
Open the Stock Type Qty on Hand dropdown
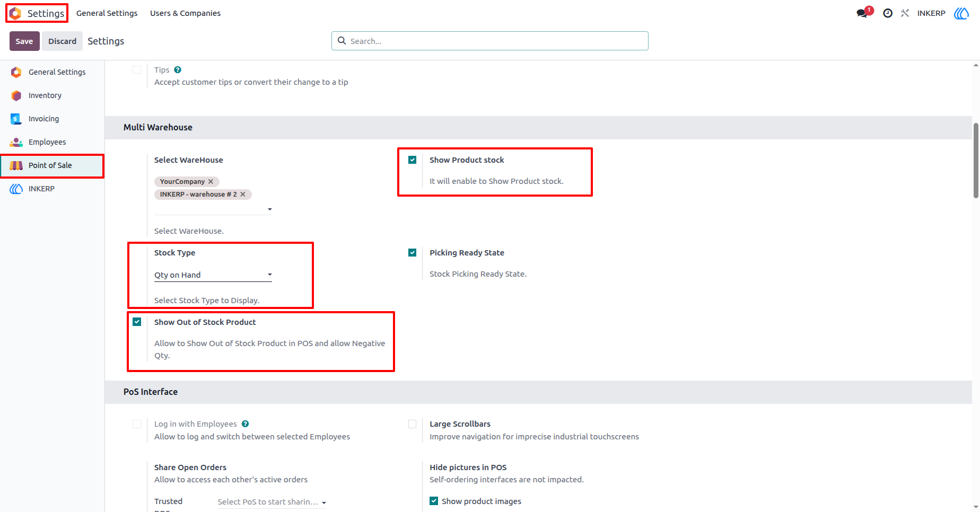pos(213,275)
